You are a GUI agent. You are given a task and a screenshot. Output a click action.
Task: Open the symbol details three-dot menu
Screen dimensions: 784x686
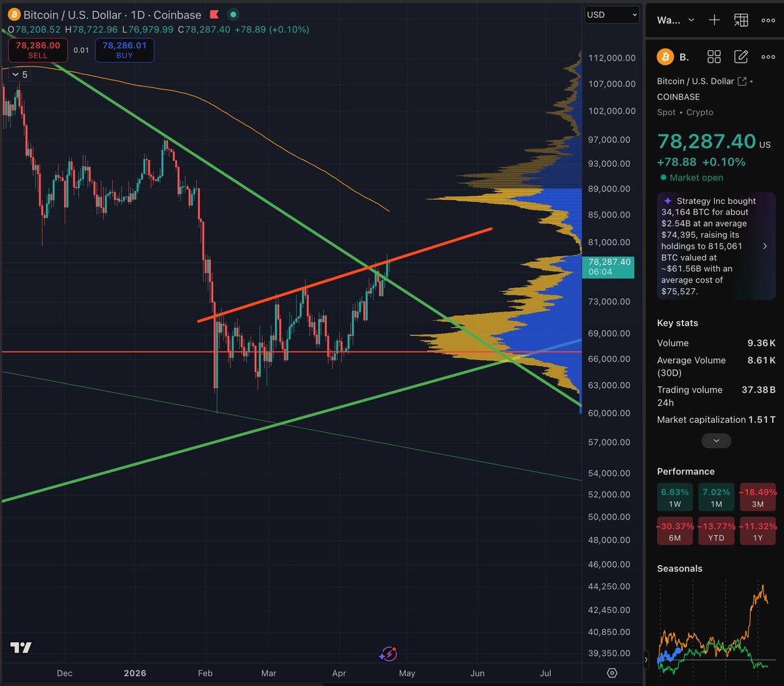pos(768,57)
